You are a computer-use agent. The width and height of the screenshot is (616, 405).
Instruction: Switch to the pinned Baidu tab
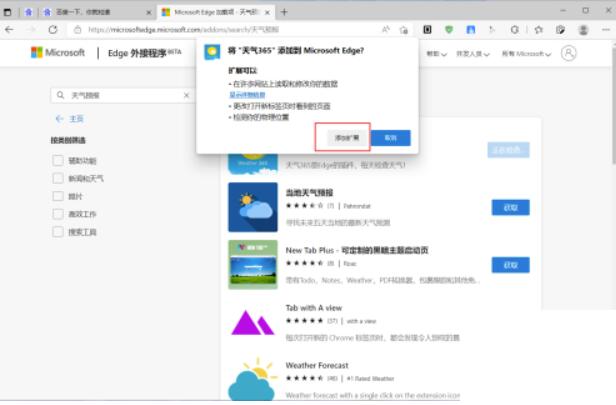(x=29, y=12)
